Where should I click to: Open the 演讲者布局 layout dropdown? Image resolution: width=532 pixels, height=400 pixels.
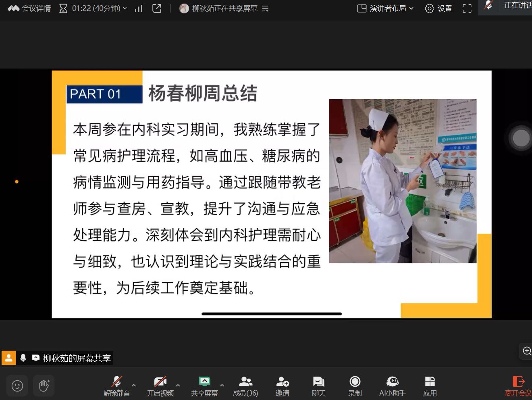(385, 8)
